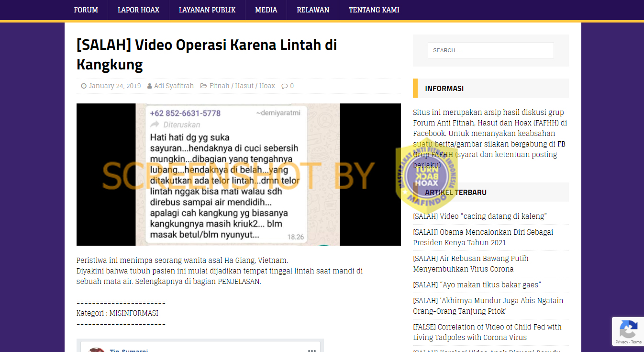Open the RELAWAN menu item
644x352 pixels.
click(x=313, y=10)
